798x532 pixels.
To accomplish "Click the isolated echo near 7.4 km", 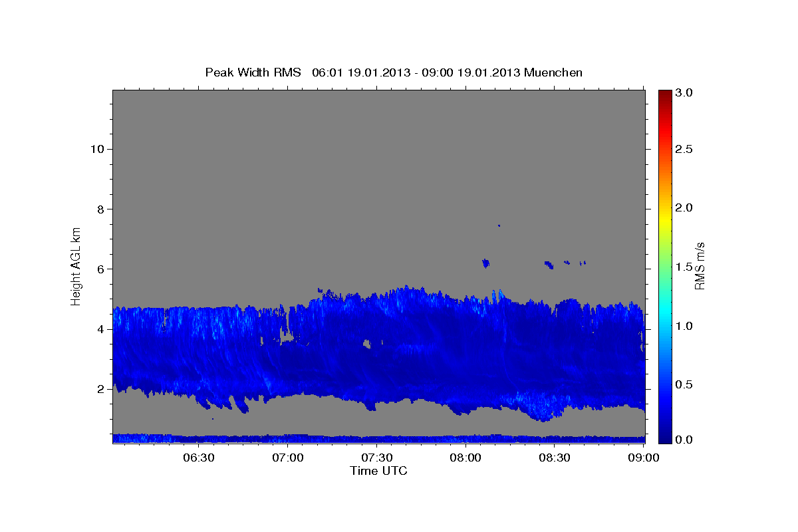I will [x=499, y=225].
